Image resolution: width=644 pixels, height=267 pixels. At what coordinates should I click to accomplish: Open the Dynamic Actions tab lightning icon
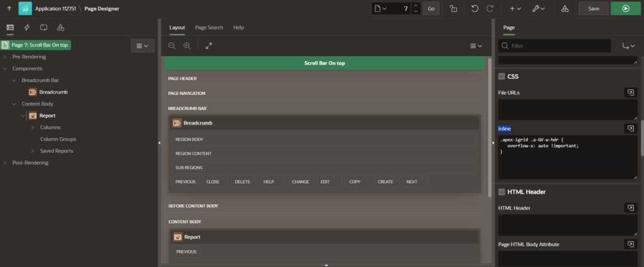click(x=27, y=28)
